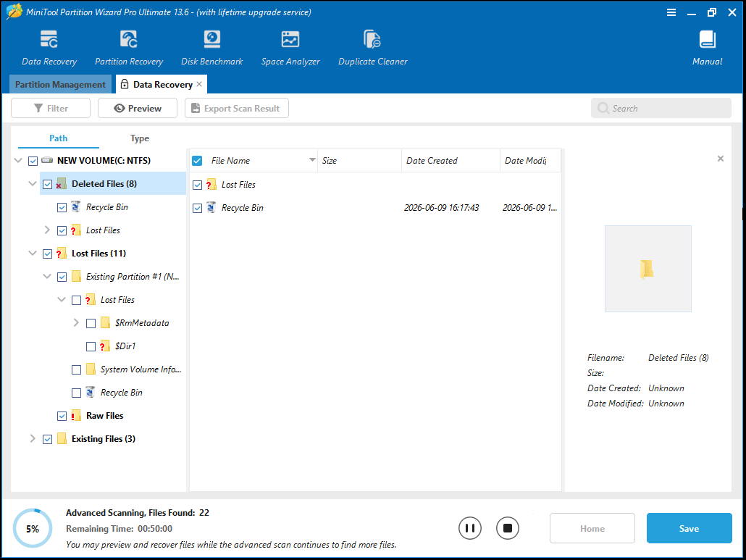Click the NEW VOLUME drive icon
Image resolution: width=746 pixels, height=560 pixels.
coord(47,160)
